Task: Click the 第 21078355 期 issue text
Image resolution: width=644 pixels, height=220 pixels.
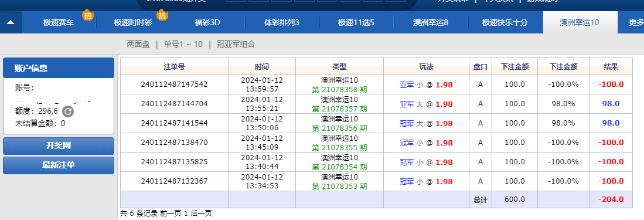Action: [339, 147]
